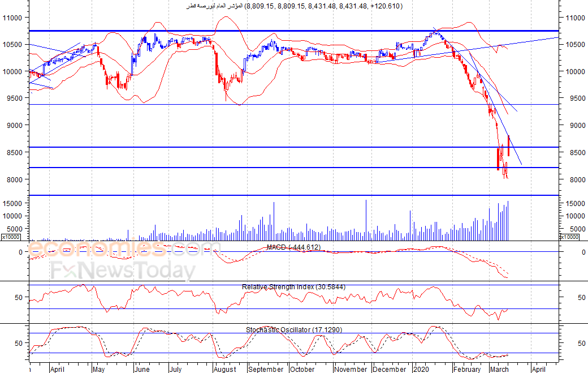
Task: Click the February month axis label
Action: tap(467, 369)
